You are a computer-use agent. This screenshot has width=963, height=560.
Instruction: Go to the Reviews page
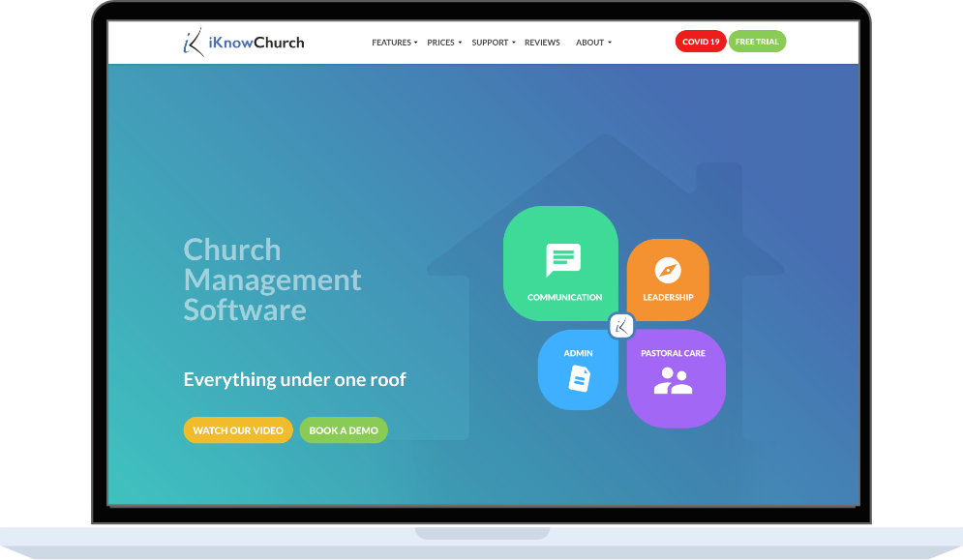(x=542, y=43)
